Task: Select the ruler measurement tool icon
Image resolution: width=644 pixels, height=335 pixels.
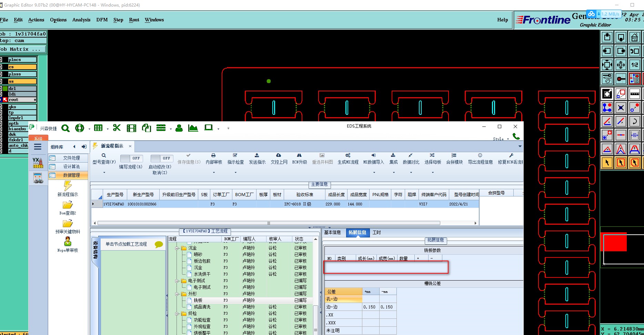Action: click(634, 94)
